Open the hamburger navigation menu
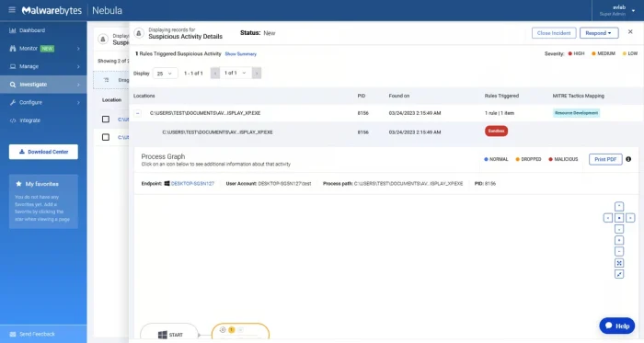This screenshot has height=343, width=644. click(12, 10)
